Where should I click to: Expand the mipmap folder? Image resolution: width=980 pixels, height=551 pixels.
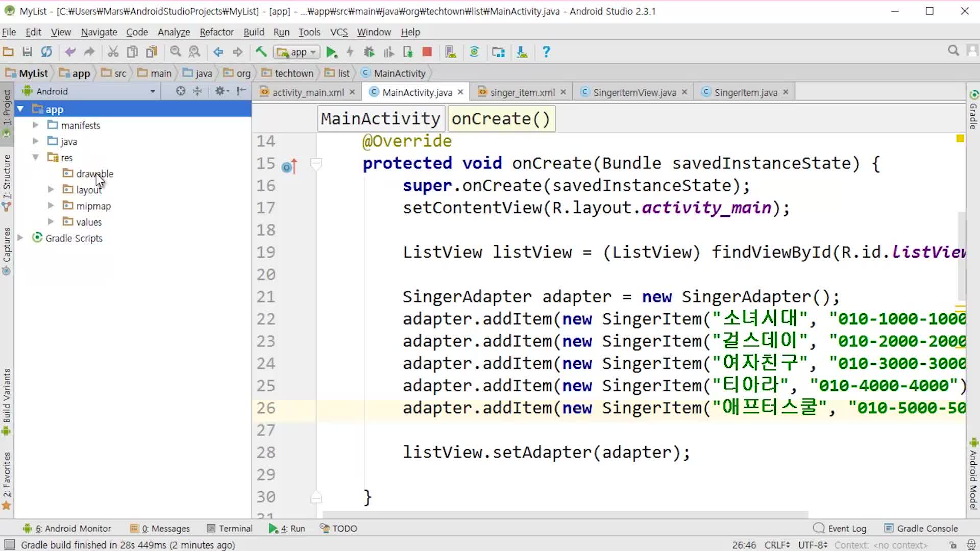click(x=51, y=206)
